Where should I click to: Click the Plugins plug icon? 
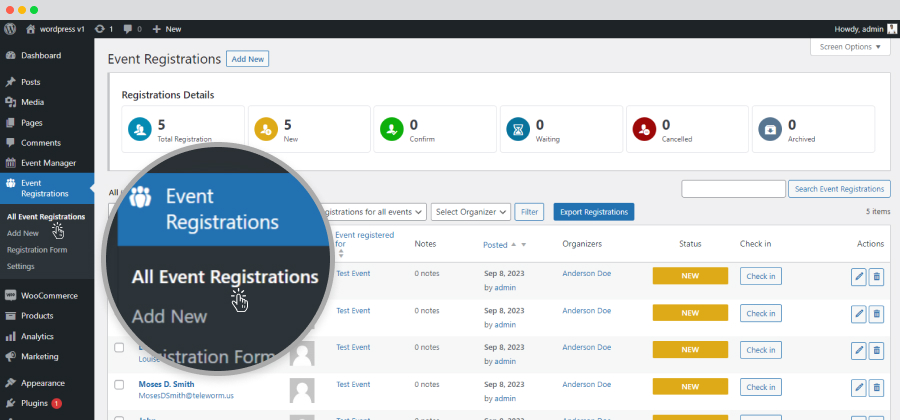[x=10, y=403]
